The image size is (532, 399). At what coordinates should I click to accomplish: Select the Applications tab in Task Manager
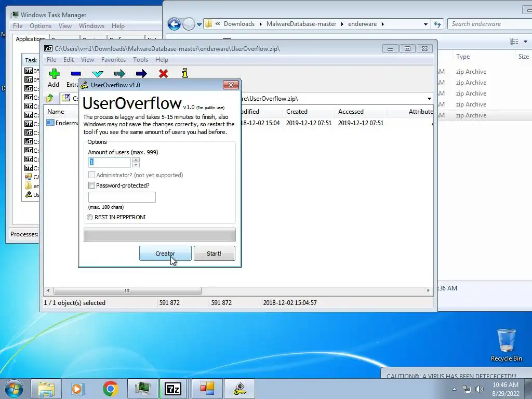(31, 39)
